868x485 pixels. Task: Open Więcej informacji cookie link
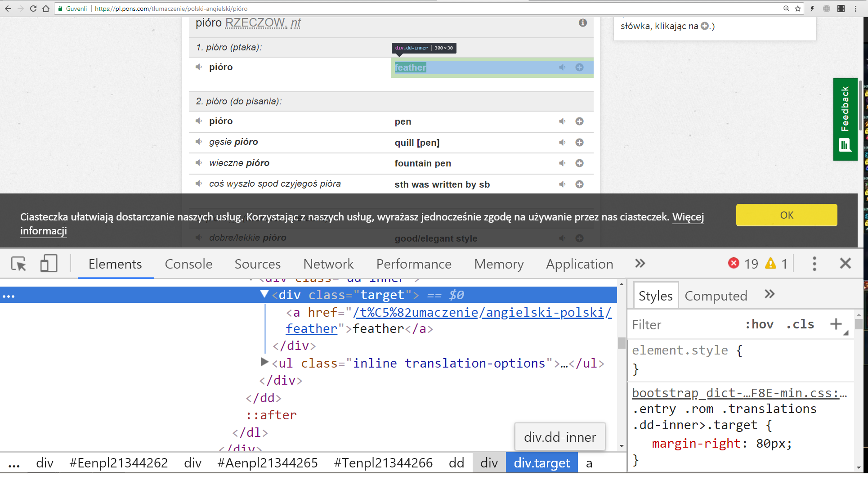pos(688,217)
